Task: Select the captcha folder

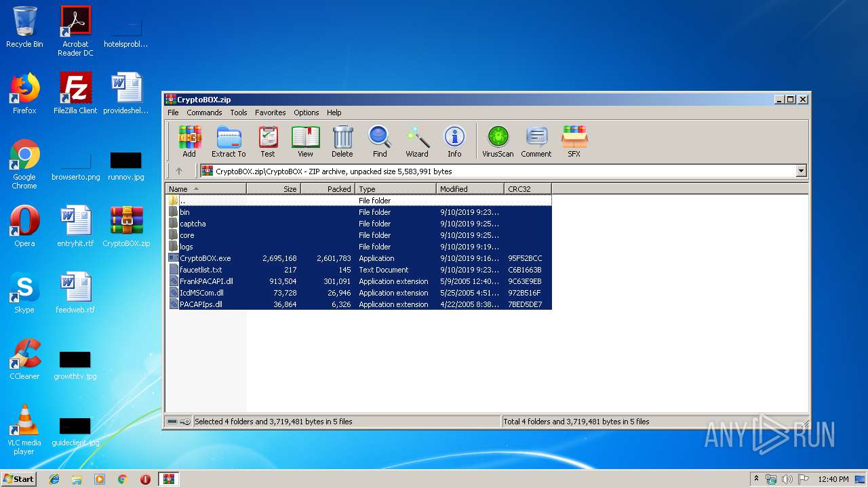Action: point(358,224)
